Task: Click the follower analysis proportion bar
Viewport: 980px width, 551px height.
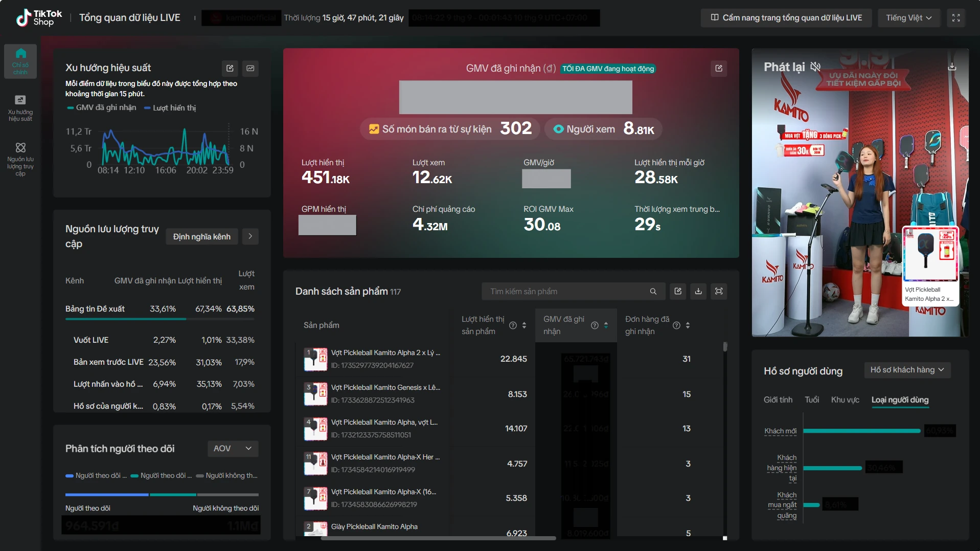Action: [162, 495]
